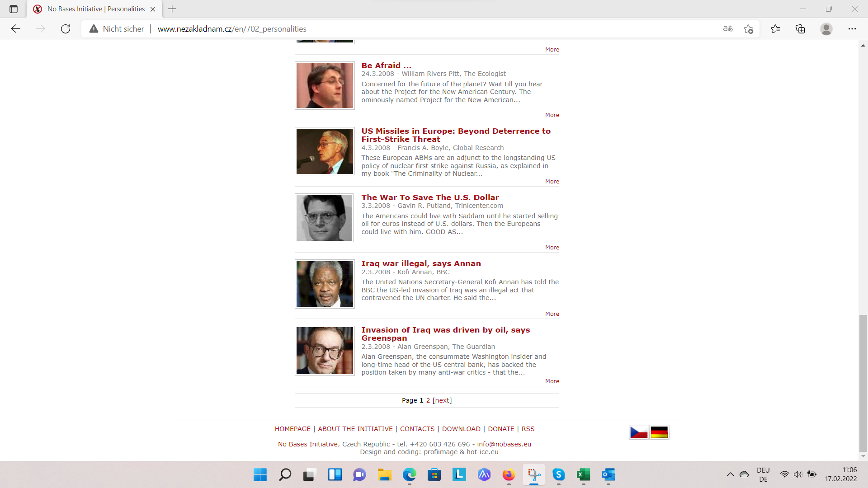Open the Chat icon on the taskbar
This screenshot has width=868, height=488.
pyautogui.click(x=359, y=474)
